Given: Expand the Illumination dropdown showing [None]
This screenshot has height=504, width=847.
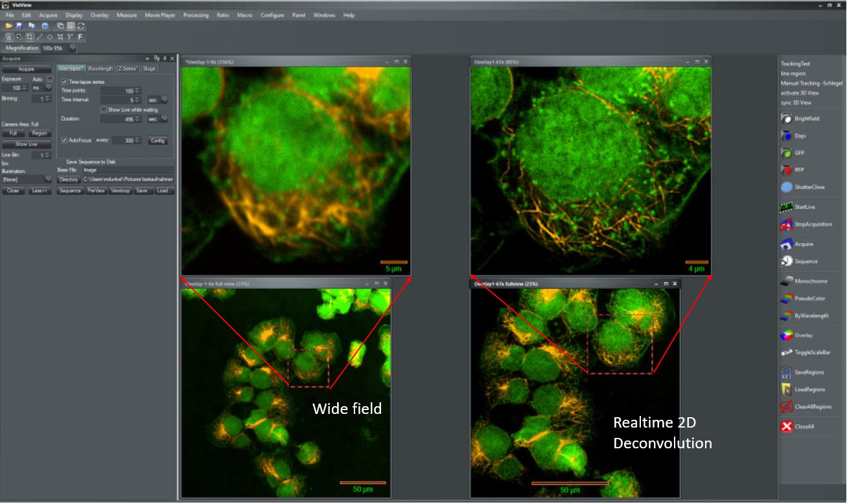Looking at the screenshot, I should click(48, 179).
